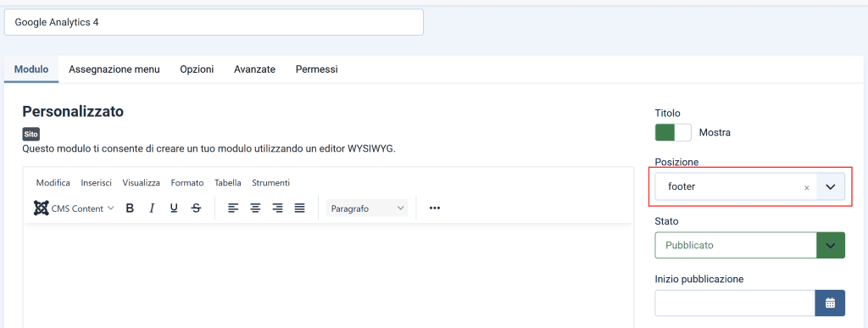Toggle the Titolo Mostra switch

coord(673,133)
